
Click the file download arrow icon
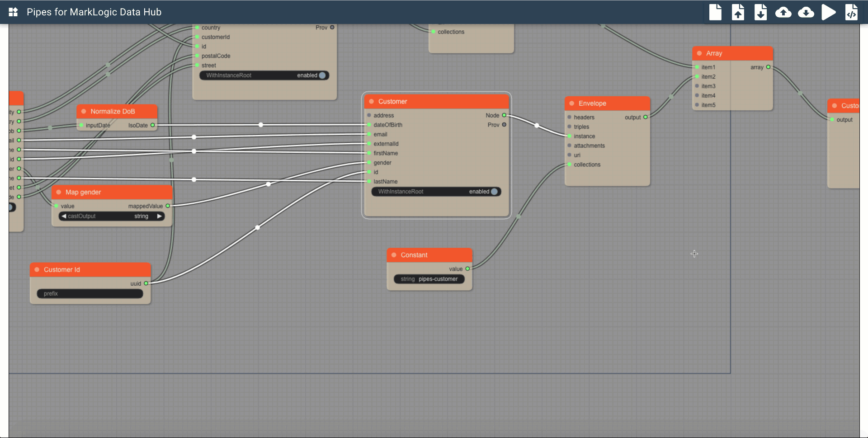760,12
